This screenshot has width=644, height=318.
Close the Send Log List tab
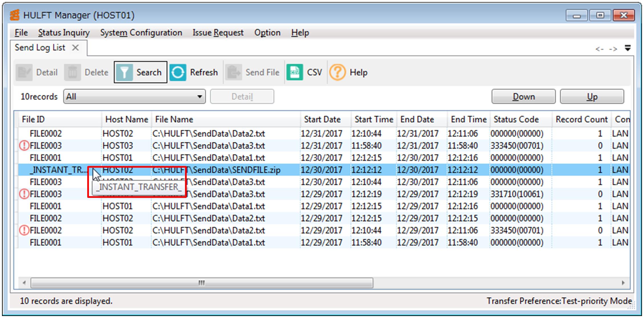click(75, 48)
